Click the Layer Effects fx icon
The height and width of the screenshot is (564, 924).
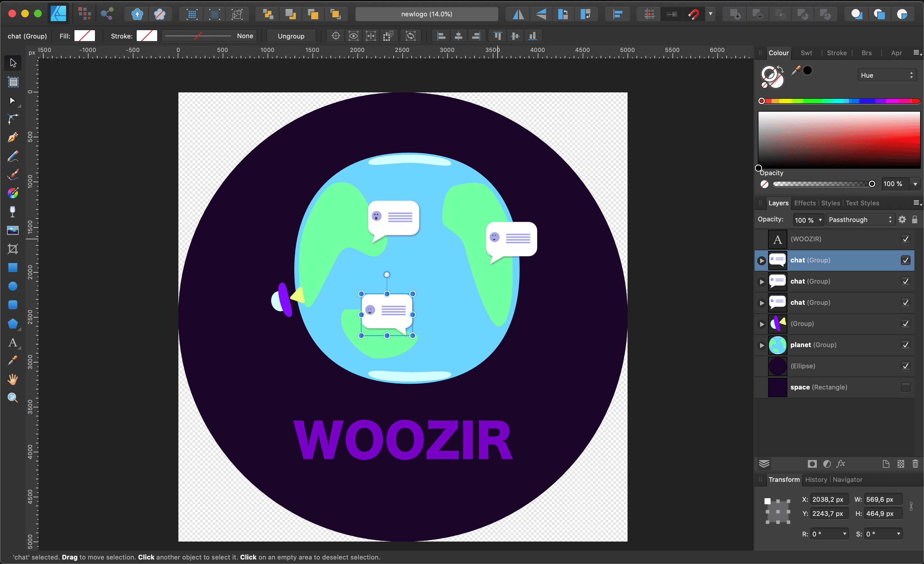click(841, 464)
